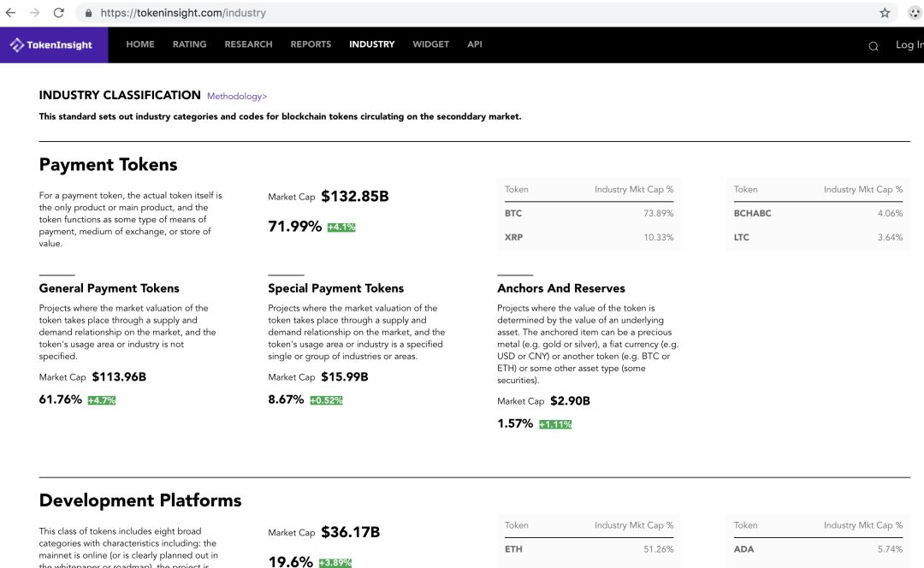Click the 73.89% value for BTC
The image size is (924, 568).
click(658, 213)
